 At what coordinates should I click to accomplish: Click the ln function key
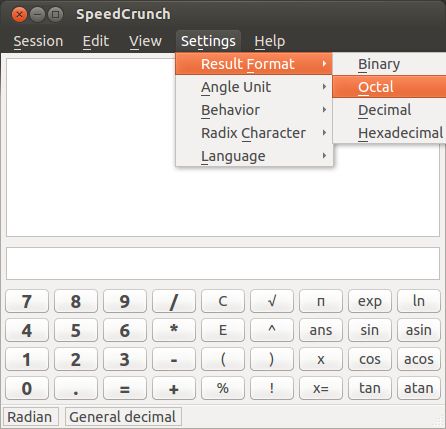click(419, 301)
